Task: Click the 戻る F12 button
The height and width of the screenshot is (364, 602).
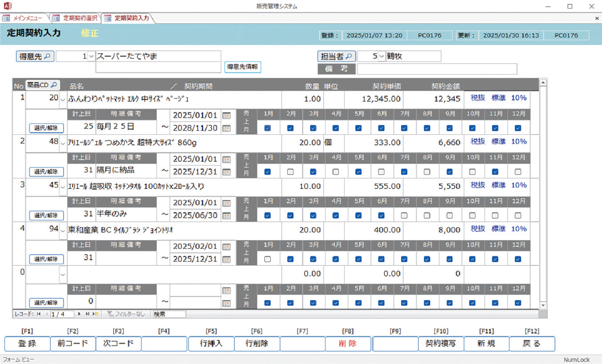Action: pos(532,344)
